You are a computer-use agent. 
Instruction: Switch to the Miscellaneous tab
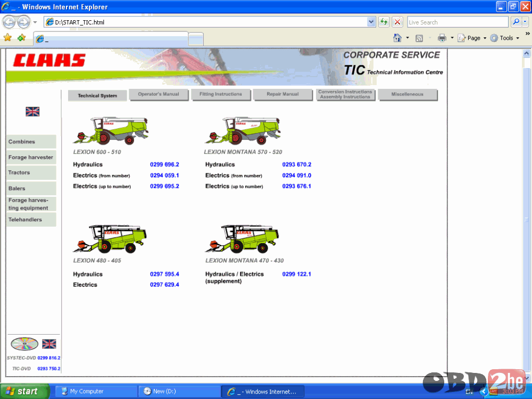click(407, 94)
